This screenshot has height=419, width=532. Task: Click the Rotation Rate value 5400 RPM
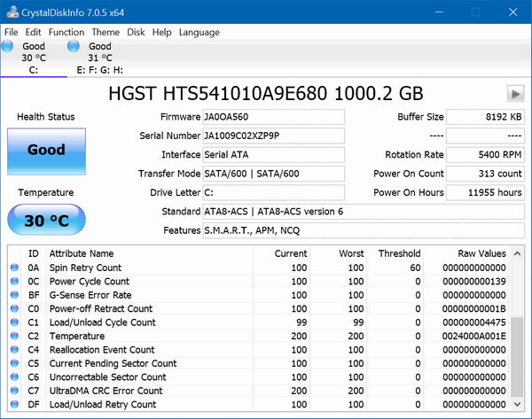pos(485,155)
